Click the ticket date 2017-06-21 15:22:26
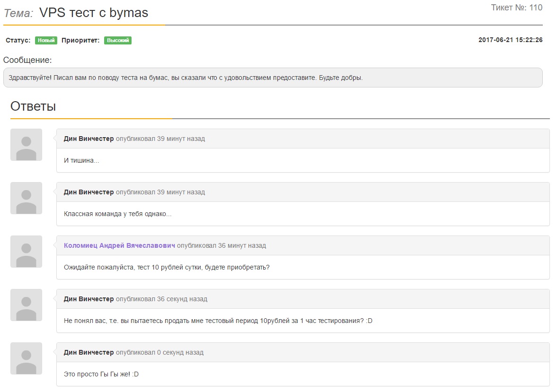Image resolution: width=557 pixels, height=392 pixels. click(510, 40)
